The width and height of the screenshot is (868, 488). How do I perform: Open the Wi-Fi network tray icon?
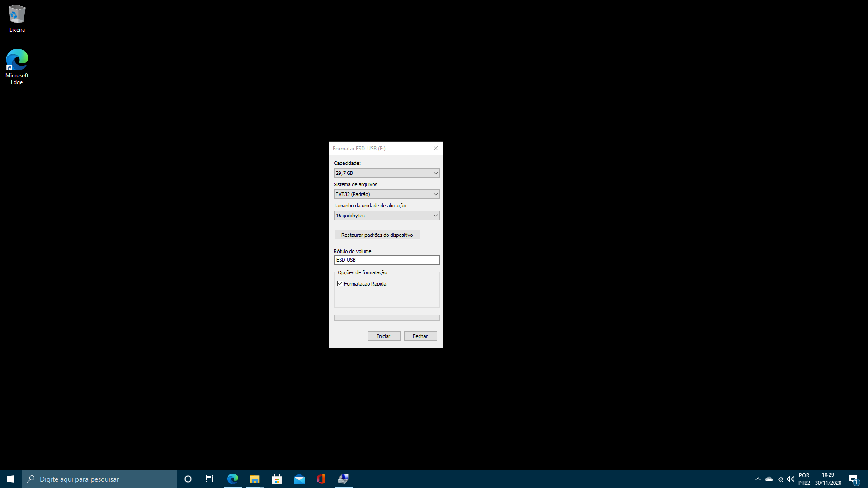click(x=780, y=479)
